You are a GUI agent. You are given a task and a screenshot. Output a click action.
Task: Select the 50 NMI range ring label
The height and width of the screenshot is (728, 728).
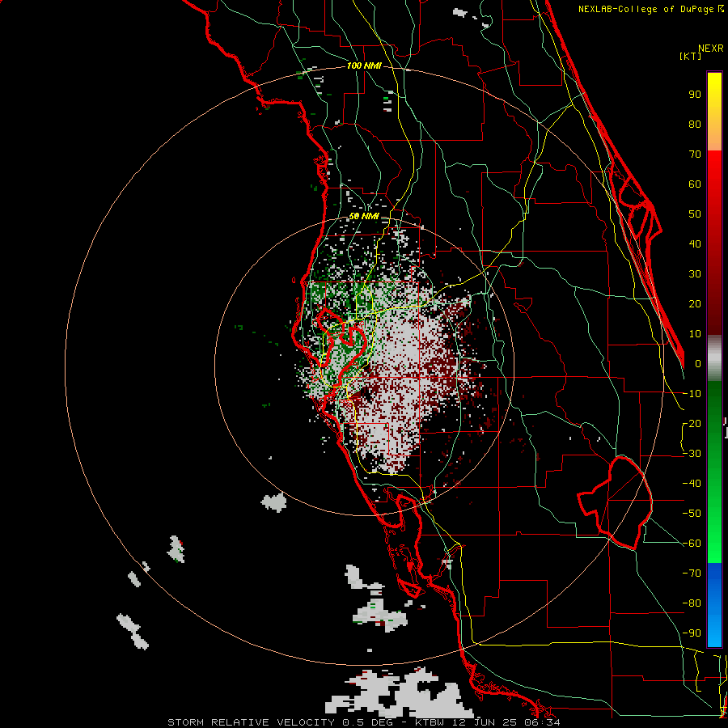(x=364, y=216)
